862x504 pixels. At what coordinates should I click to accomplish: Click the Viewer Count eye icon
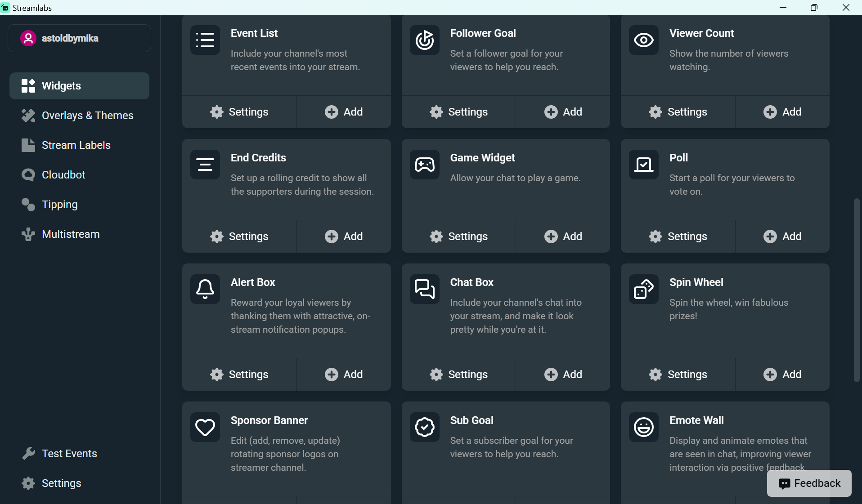pos(643,40)
